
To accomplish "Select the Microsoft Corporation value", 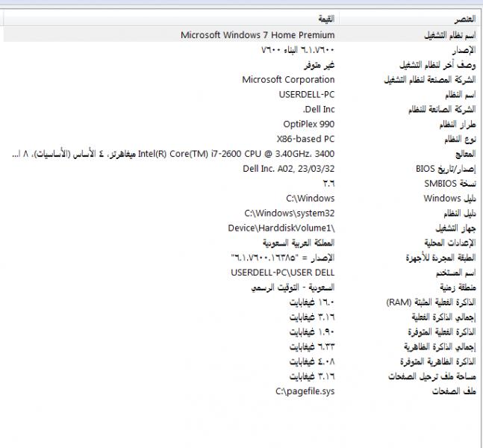I will point(288,79).
